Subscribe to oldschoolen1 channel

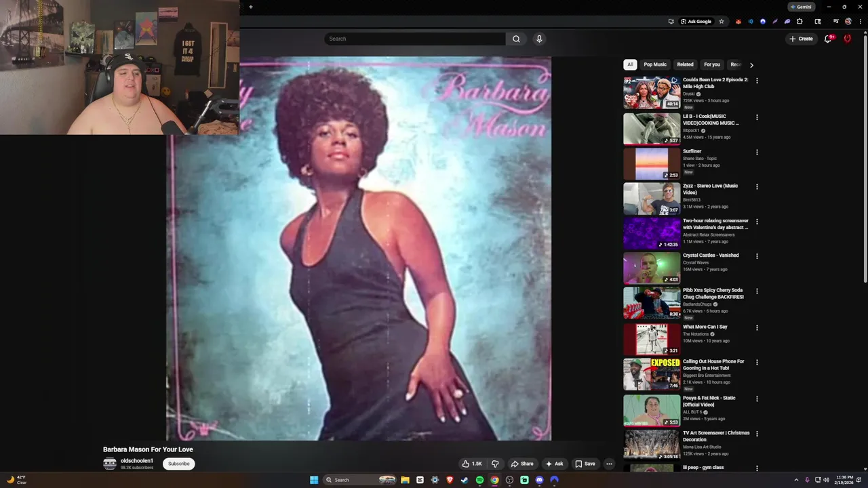[179, 464]
